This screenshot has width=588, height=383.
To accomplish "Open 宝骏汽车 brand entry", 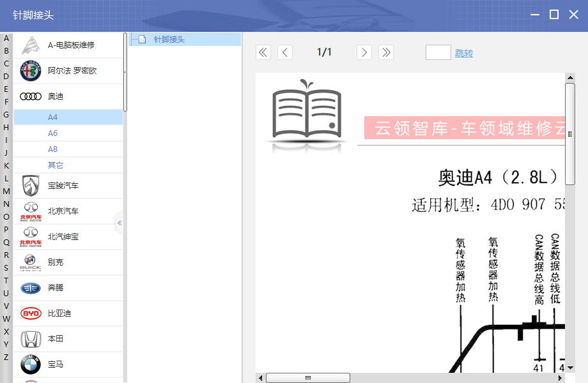I will click(x=68, y=186).
